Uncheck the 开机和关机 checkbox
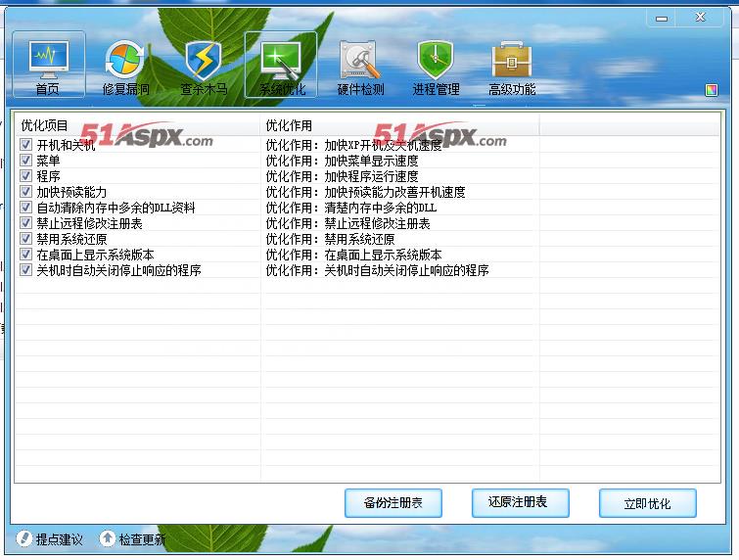 (25, 145)
